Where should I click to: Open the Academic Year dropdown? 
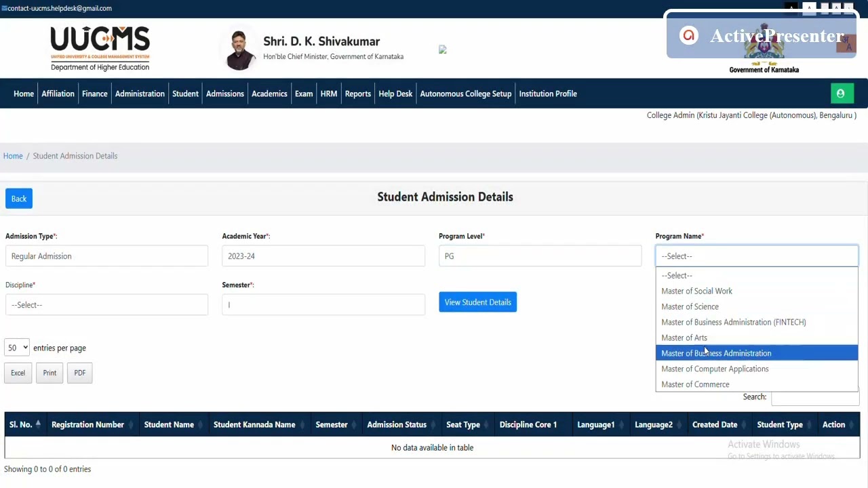click(x=323, y=256)
